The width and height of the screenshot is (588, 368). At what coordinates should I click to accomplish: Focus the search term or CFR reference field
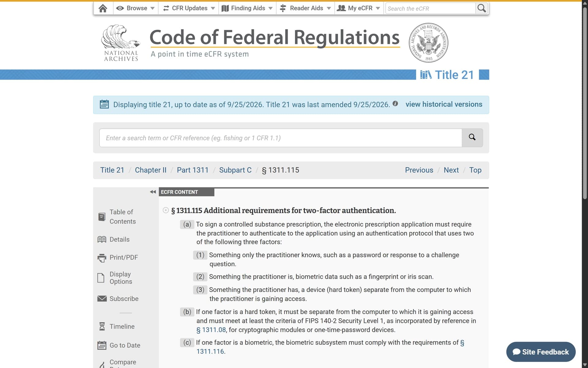(x=281, y=138)
